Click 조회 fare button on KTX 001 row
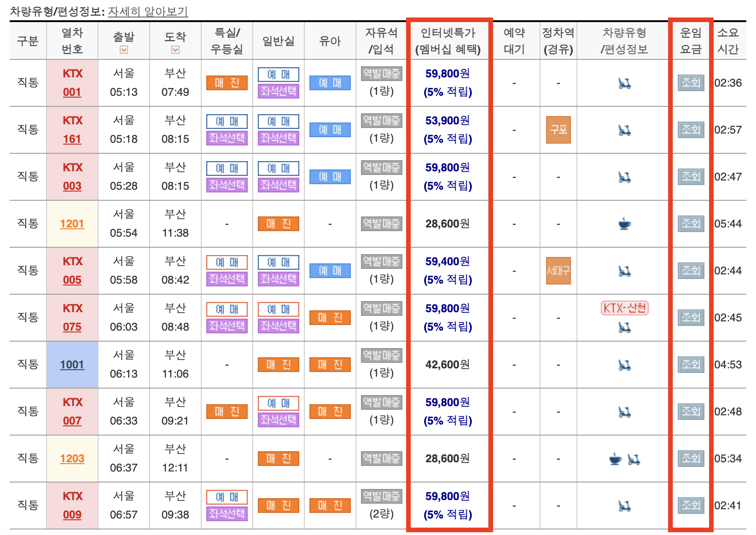 [690, 83]
